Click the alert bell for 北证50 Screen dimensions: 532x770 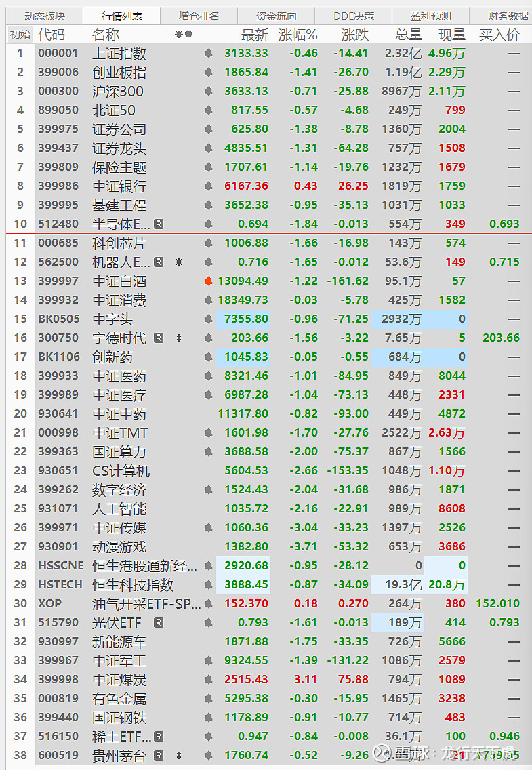coord(208,110)
